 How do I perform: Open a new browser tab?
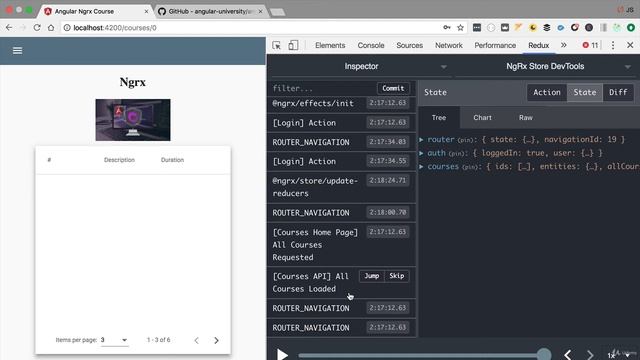(278, 12)
